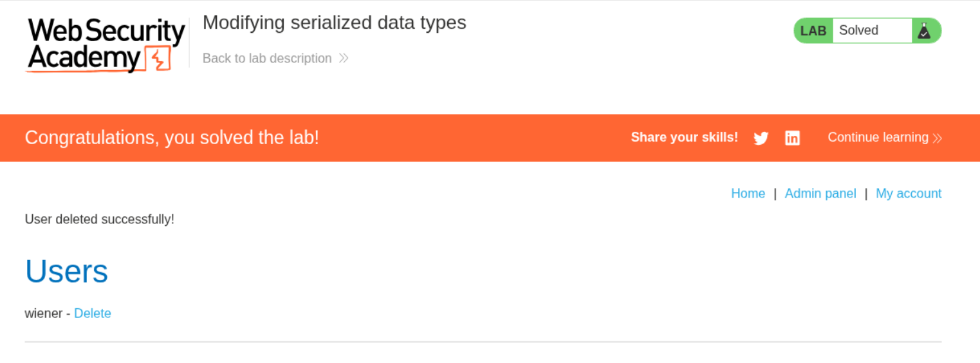Click the 'User deleted successfully!' message
The image size is (980, 363).
click(99, 219)
